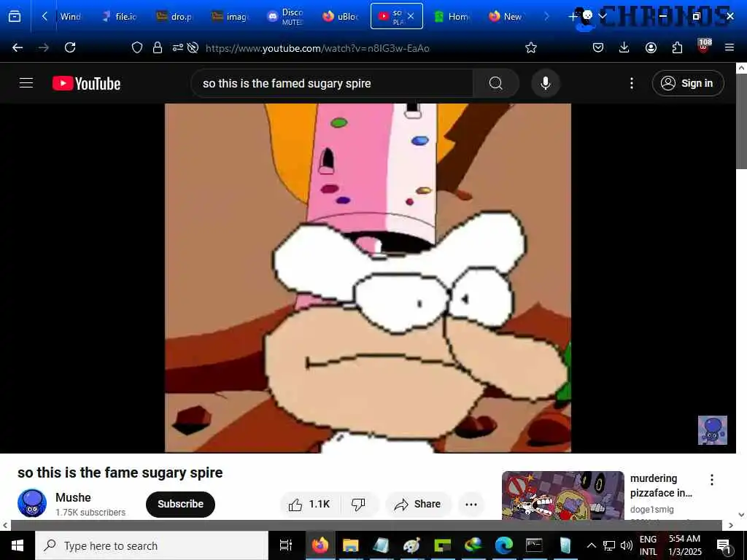Switch to the file.io tab

(x=120, y=17)
